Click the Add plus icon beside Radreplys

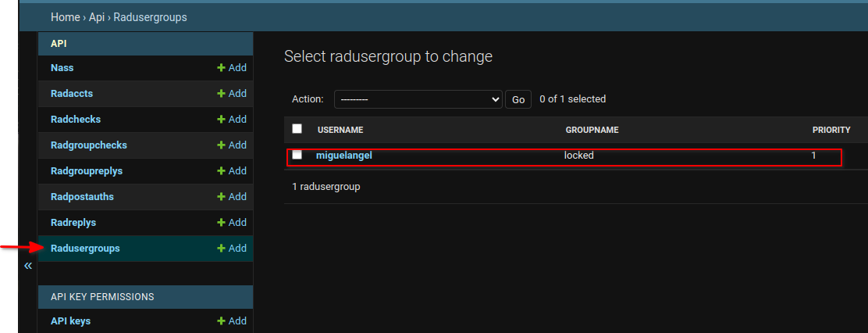click(x=222, y=222)
